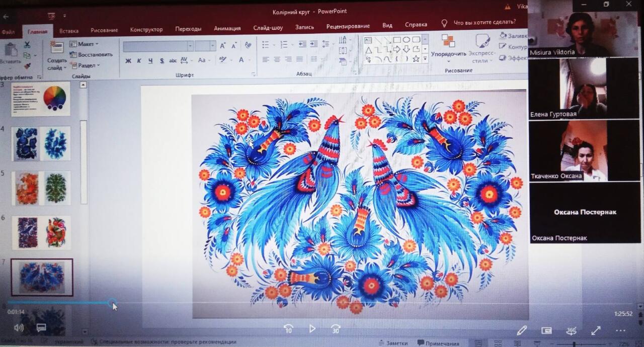The height and width of the screenshot is (347, 644).
Task: Toggle italic with the К button
Action: (x=139, y=61)
